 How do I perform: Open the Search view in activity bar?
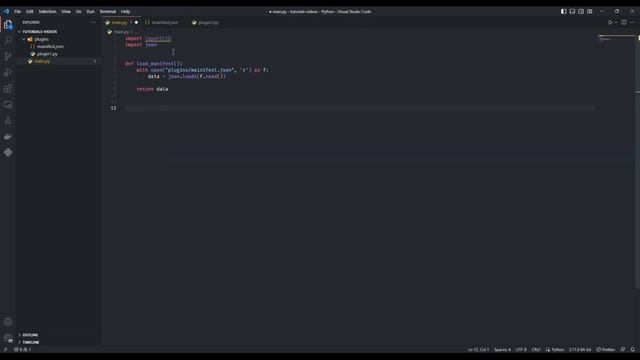tap(8, 40)
